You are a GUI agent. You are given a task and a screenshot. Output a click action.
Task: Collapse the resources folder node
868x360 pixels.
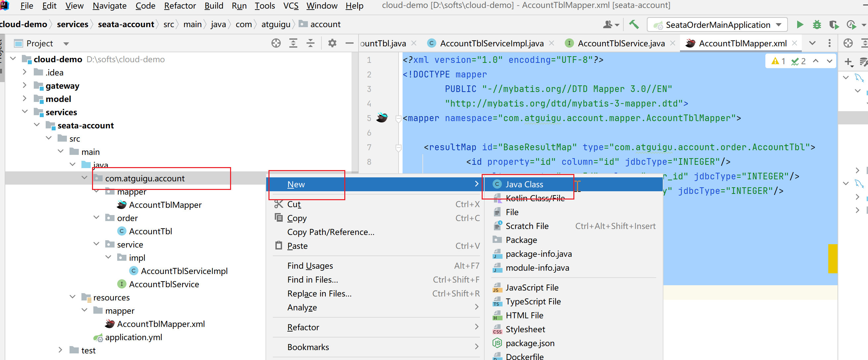(x=72, y=297)
